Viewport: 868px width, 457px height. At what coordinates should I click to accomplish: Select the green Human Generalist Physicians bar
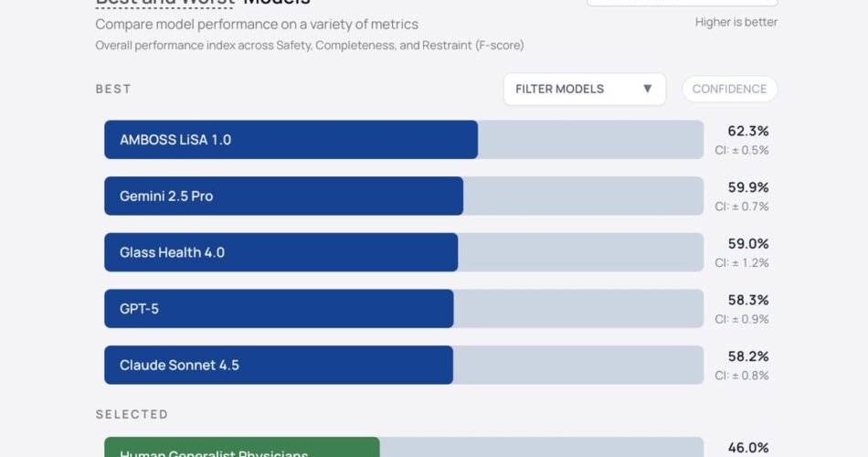[241, 448]
